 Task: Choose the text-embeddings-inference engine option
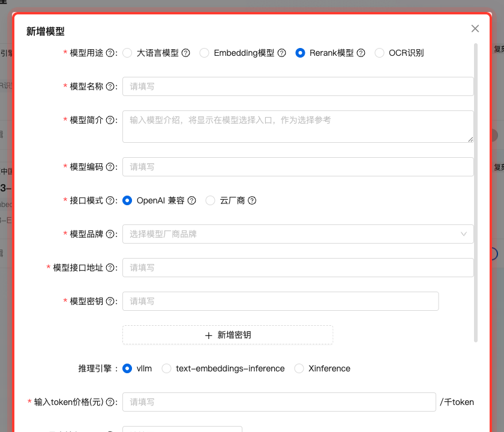click(x=166, y=368)
